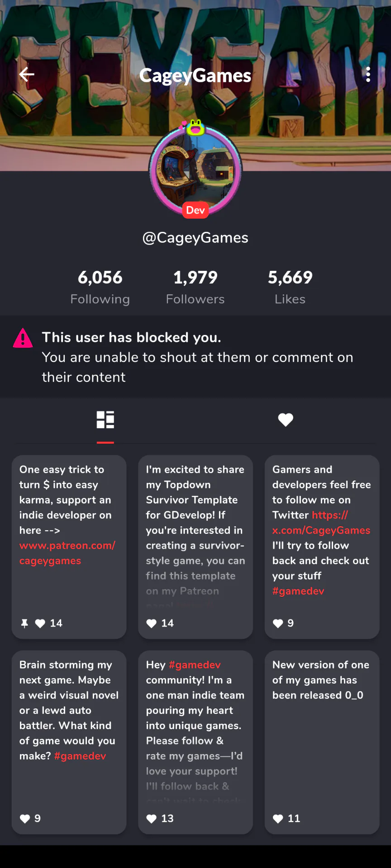Open the x.com/CageyGames Twitter link
391x868 pixels.
click(x=321, y=523)
